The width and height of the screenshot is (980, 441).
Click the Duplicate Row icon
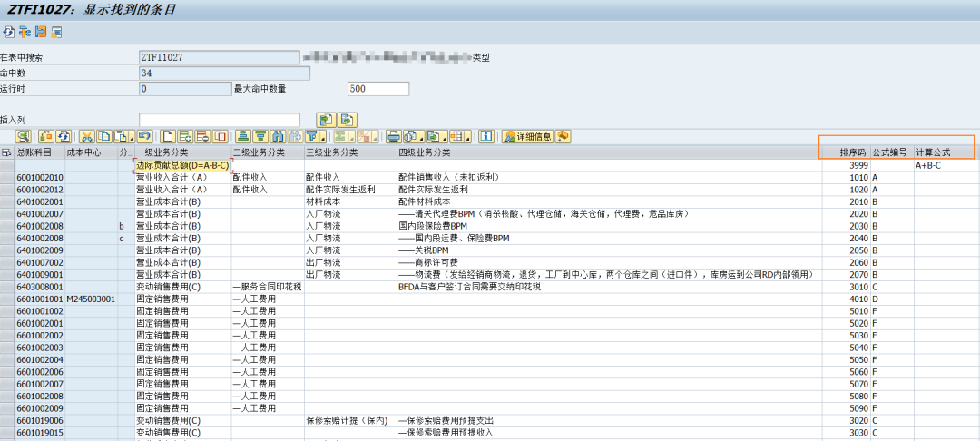220,136
